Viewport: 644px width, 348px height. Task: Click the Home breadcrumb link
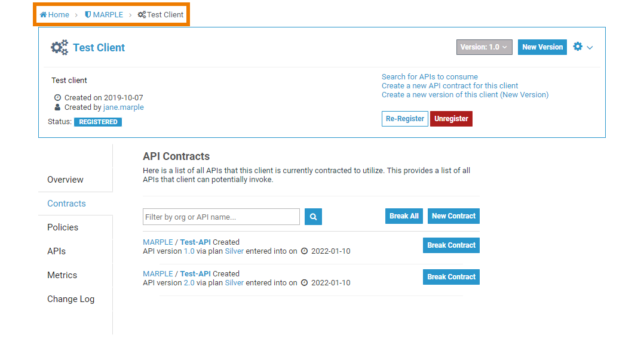(54, 15)
